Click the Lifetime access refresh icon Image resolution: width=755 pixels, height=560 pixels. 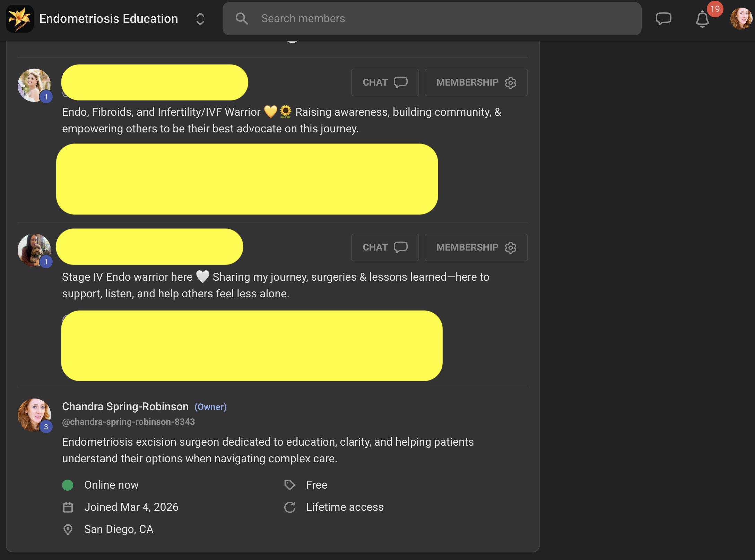(289, 507)
